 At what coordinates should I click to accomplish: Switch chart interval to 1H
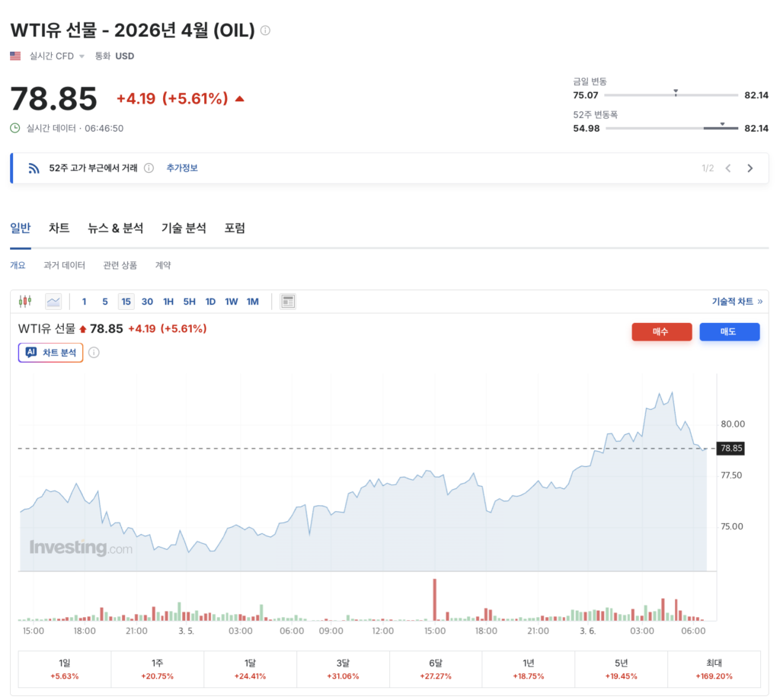pyautogui.click(x=168, y=302)
